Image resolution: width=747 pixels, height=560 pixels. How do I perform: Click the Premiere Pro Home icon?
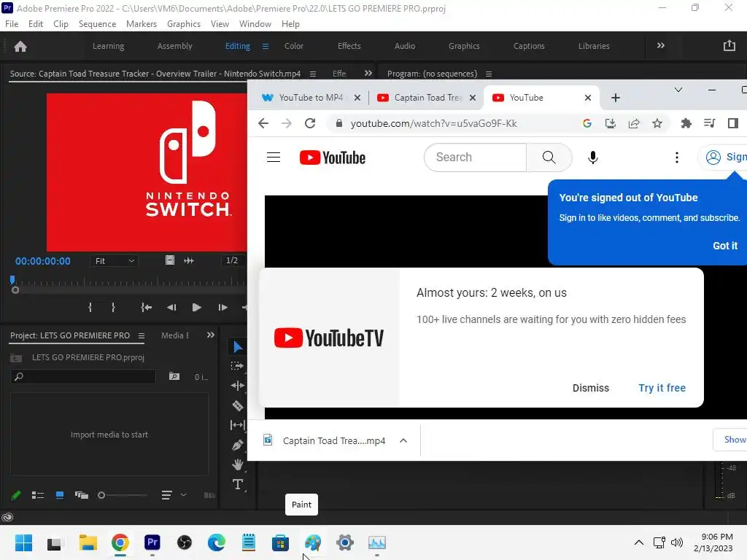(x=20, y=46)
